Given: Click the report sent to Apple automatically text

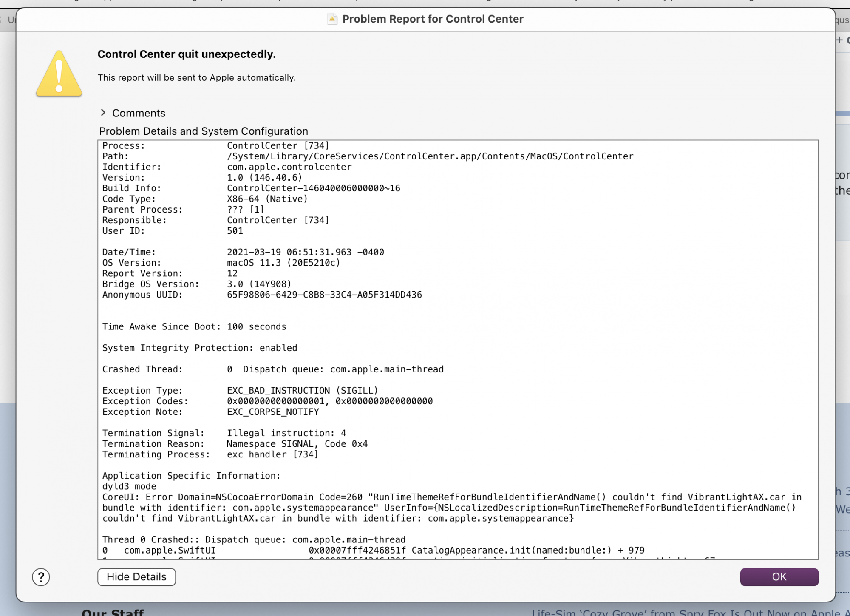Looking at the screenshot, I should (x=196, y=77).
